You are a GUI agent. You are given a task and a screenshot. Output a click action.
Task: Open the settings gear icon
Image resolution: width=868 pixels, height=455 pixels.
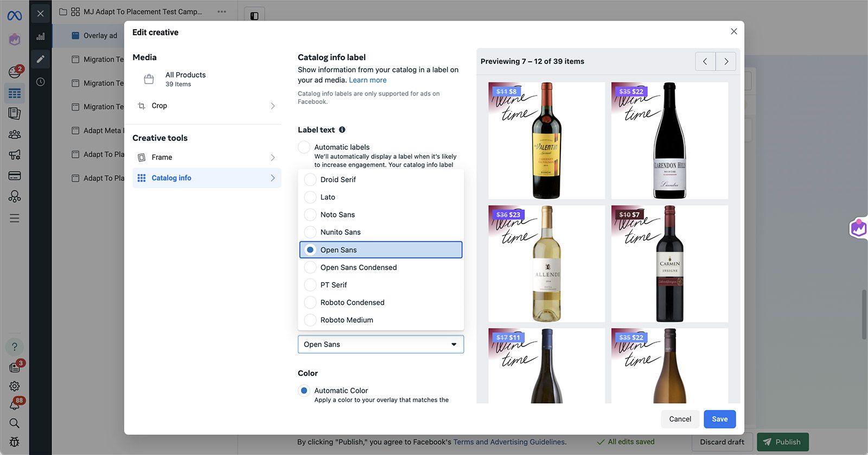pyautogui.click(x=15, y=386)
